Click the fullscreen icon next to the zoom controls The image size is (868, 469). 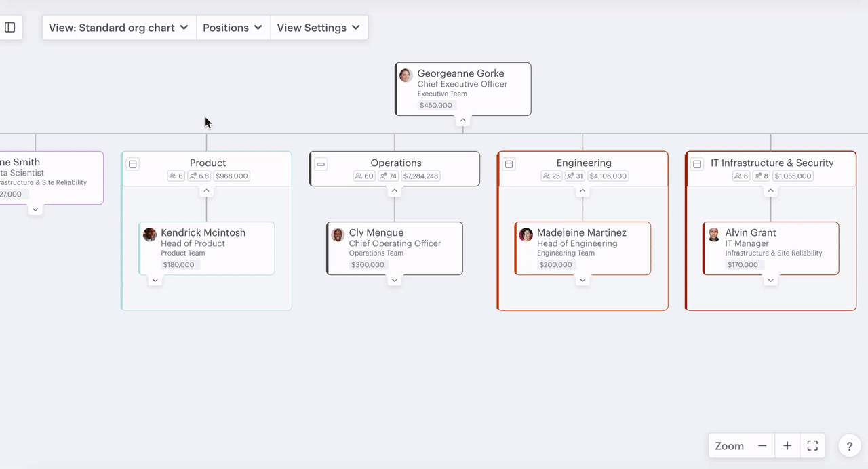coord(812,445)
